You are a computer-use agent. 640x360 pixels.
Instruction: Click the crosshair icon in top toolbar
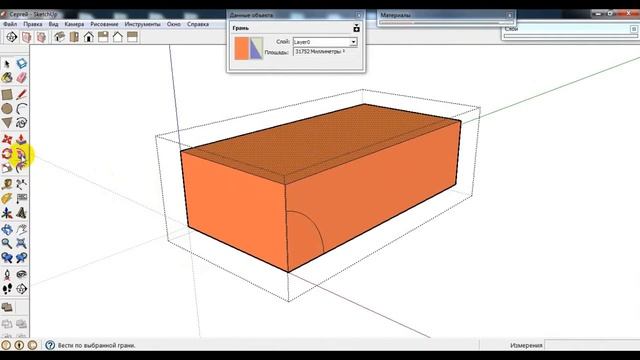coord(11,37)
